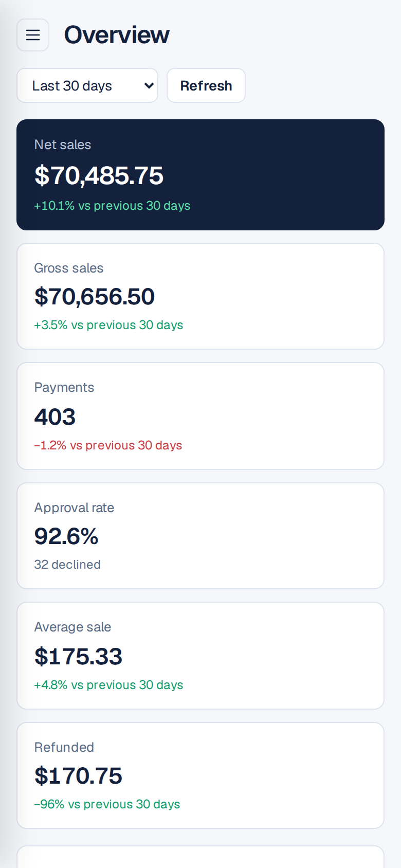Select the Net sales card
The width and height of the screenshot is (401, 868).
point(200,175)
